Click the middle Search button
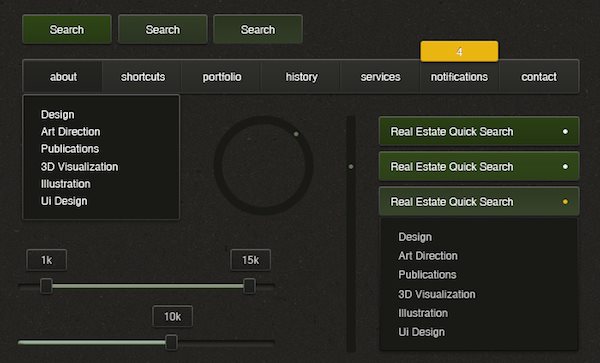 (x=163, y=29)
